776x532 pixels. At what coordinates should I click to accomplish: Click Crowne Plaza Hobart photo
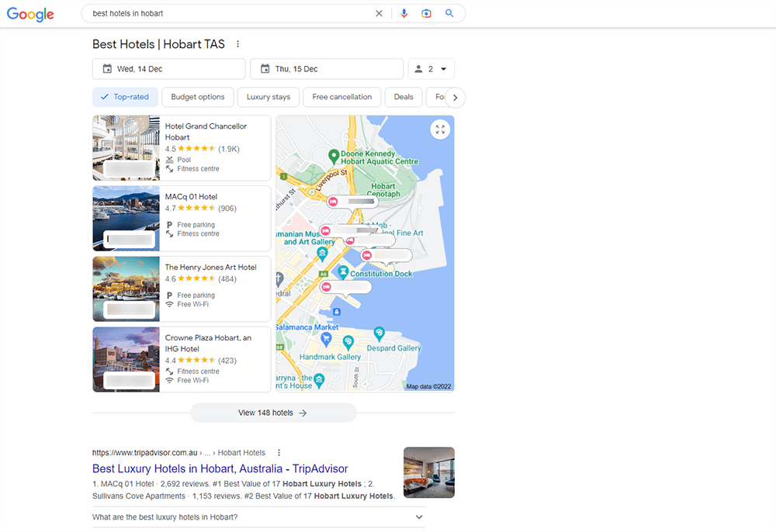[126, 359]
